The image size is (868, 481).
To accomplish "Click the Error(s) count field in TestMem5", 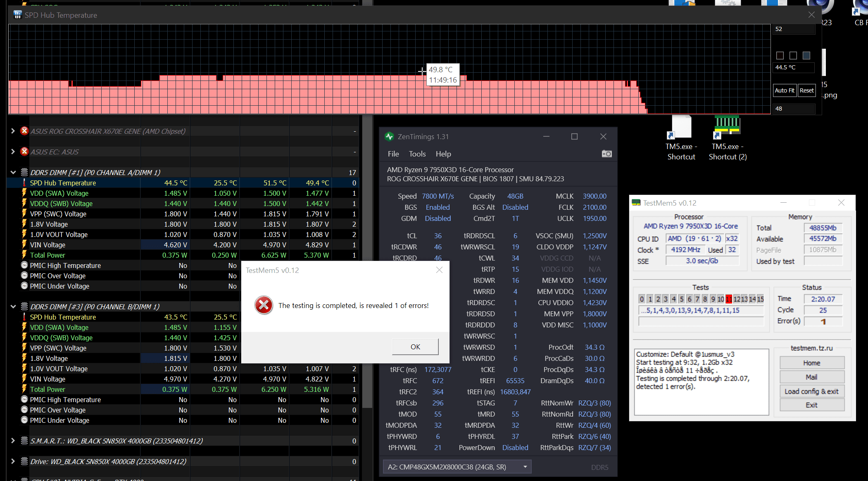I will [823, 321].
